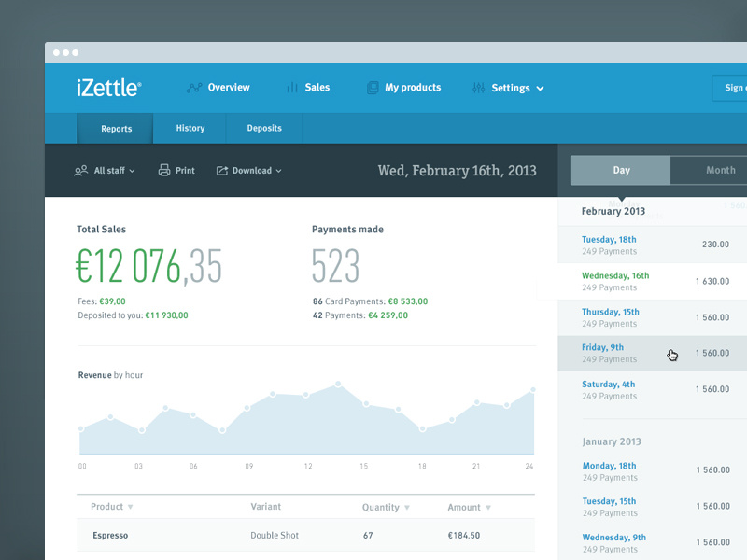Click the Settings sliders icon
The height and width of the screenshot is (560, 747).
tap(479, 88)
